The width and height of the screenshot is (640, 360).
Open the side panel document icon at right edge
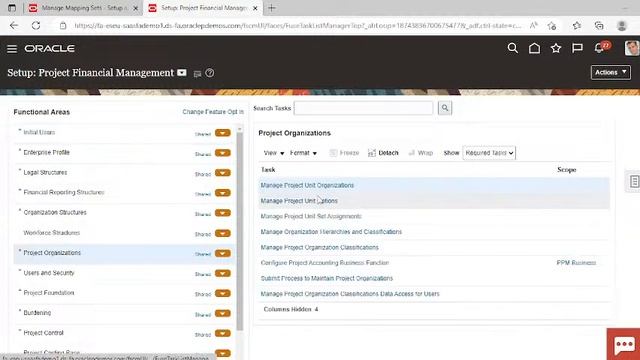(634, 181)
